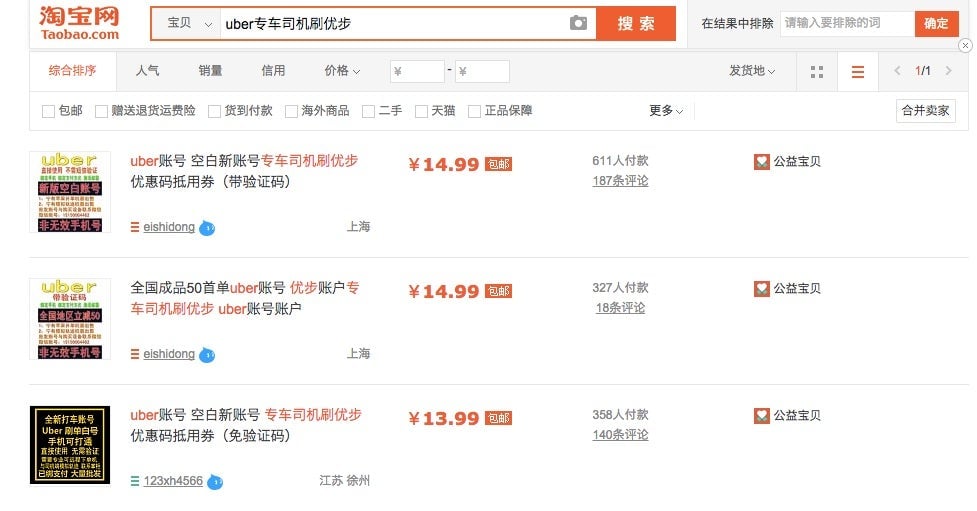
Task: Go to previous results page arrow
Action: tap(897, 71)
